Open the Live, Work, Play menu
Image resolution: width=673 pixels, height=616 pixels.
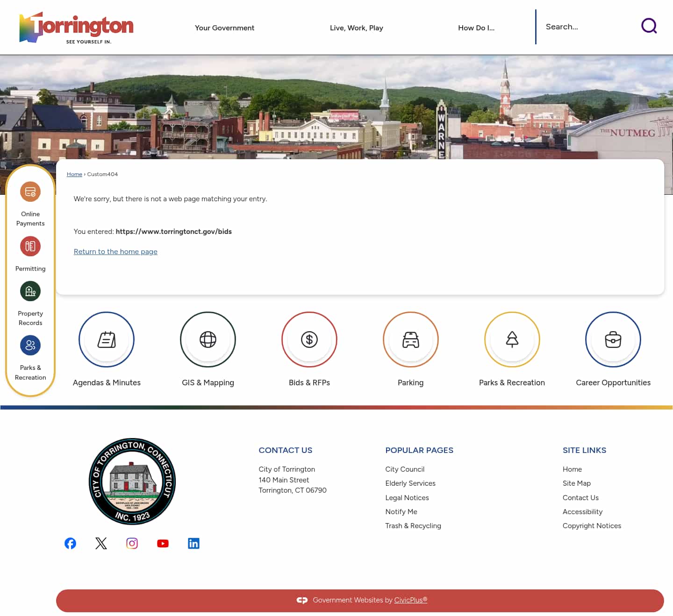357,28
